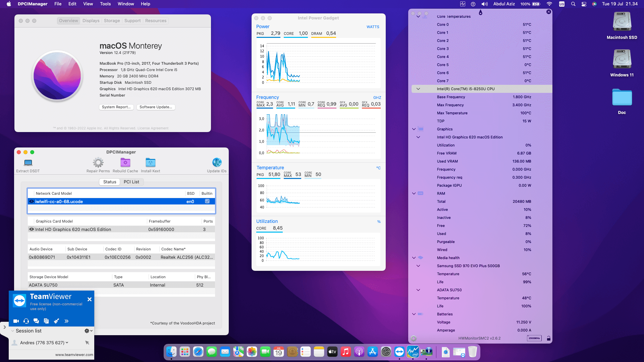Screen dimensions: 644x362
Task: Select Status tab in DPCIManager
Action: tap(110, 182)
